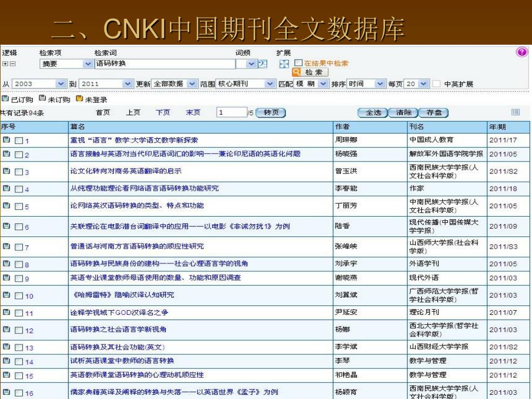The height and width of the screenshot is (399, 532).
Task: Open article 语码转换之社会语言学新视角
Action: click(x=118, y=329)
